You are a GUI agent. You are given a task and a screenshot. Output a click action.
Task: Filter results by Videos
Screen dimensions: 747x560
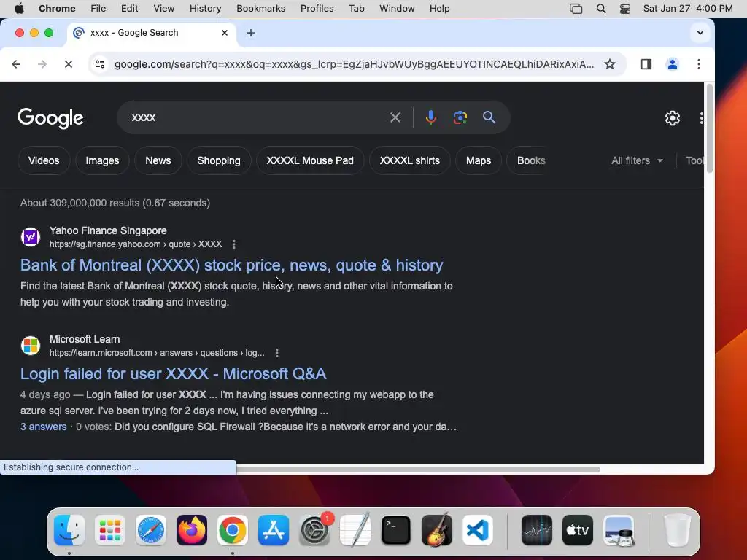44,160
